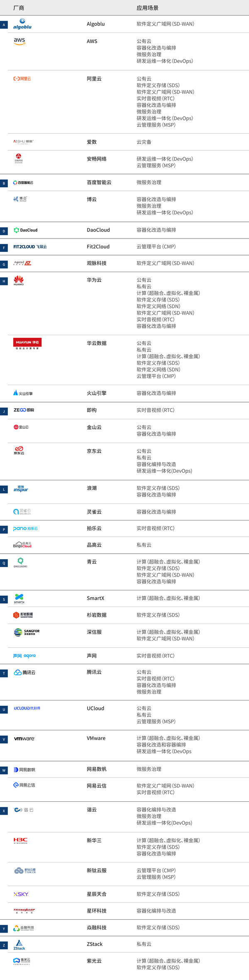Screen dimensions: 249x980
Task: Click the 网易云信 logo
Action: point(24,785)
